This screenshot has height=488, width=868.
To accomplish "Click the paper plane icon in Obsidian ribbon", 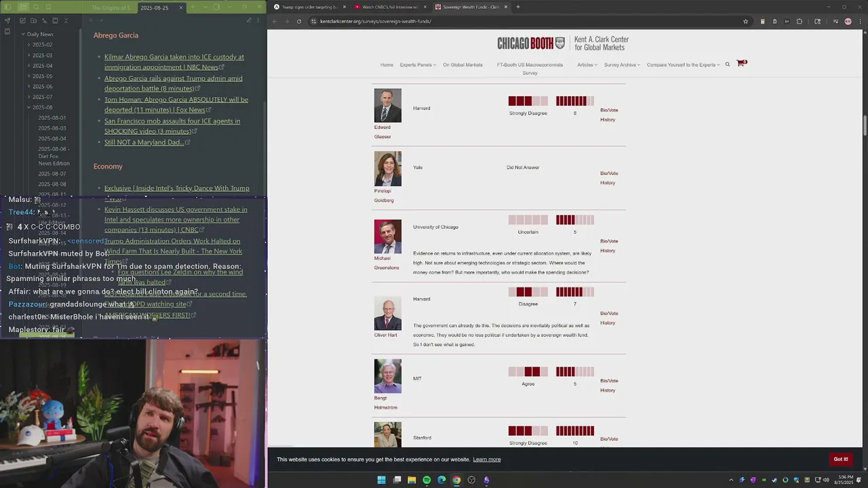I will (x=7, y=20).
